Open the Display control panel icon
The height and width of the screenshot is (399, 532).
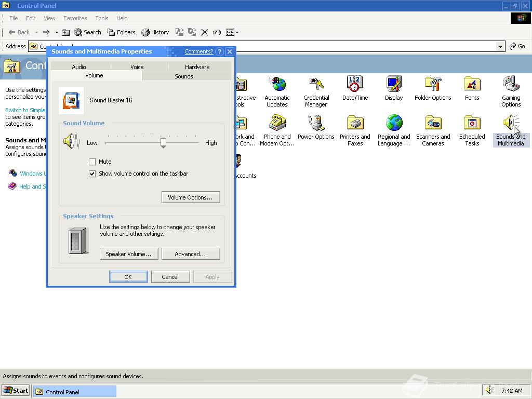[394, 88]
